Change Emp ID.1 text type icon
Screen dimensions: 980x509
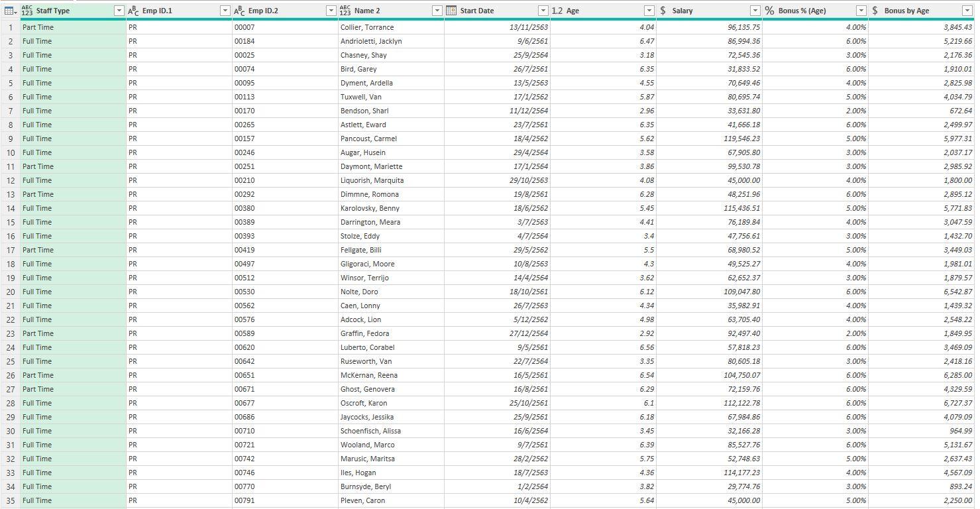point(133,11)
